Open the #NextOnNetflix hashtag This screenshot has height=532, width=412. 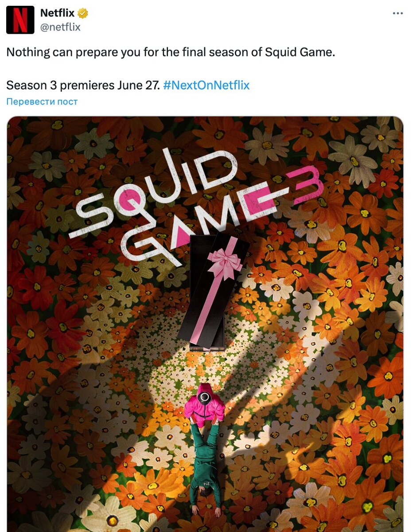tap(206, 85)
